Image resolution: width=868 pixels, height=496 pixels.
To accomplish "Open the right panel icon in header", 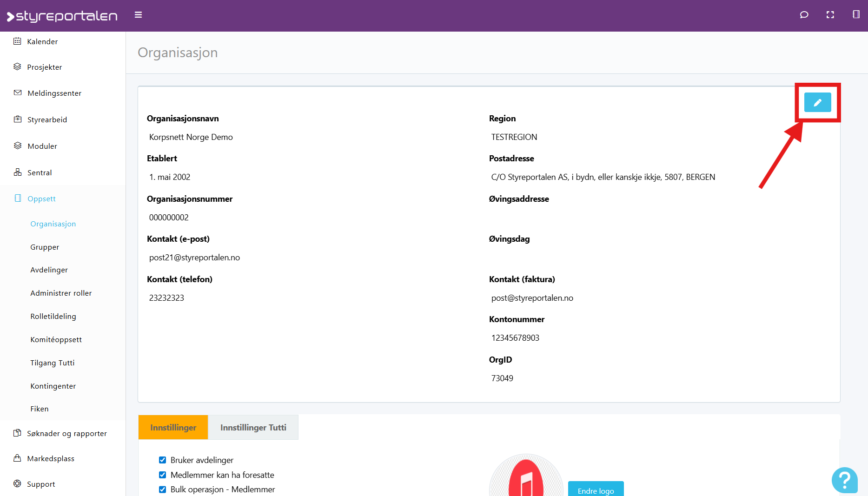I will click(856, 15).
